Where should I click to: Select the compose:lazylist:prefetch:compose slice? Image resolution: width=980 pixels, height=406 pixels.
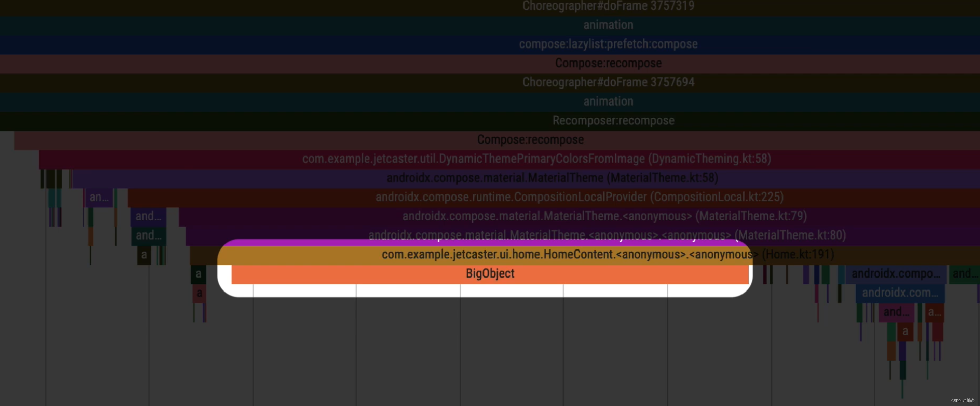pyautogui.click(x=490, y=44)
